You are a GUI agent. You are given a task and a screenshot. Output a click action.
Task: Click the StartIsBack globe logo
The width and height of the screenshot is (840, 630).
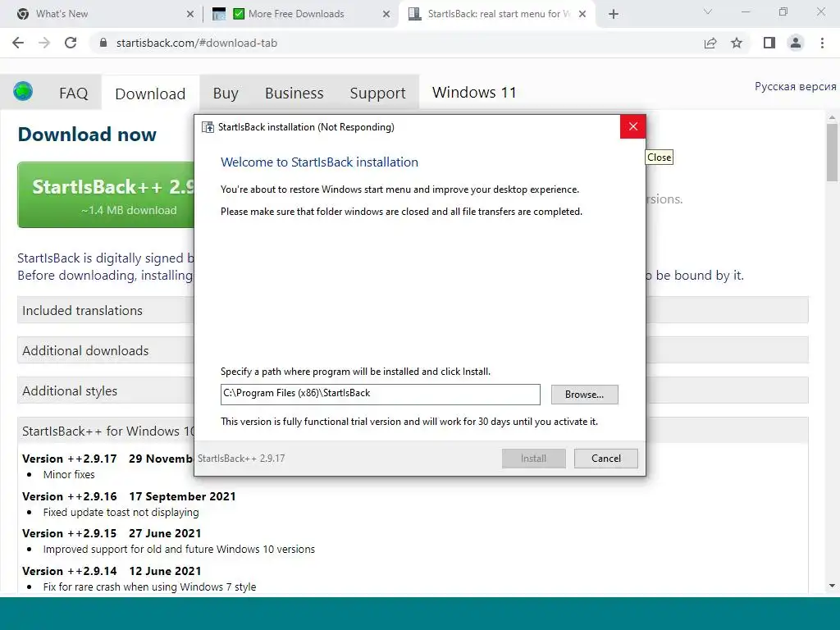click(23, 91)
